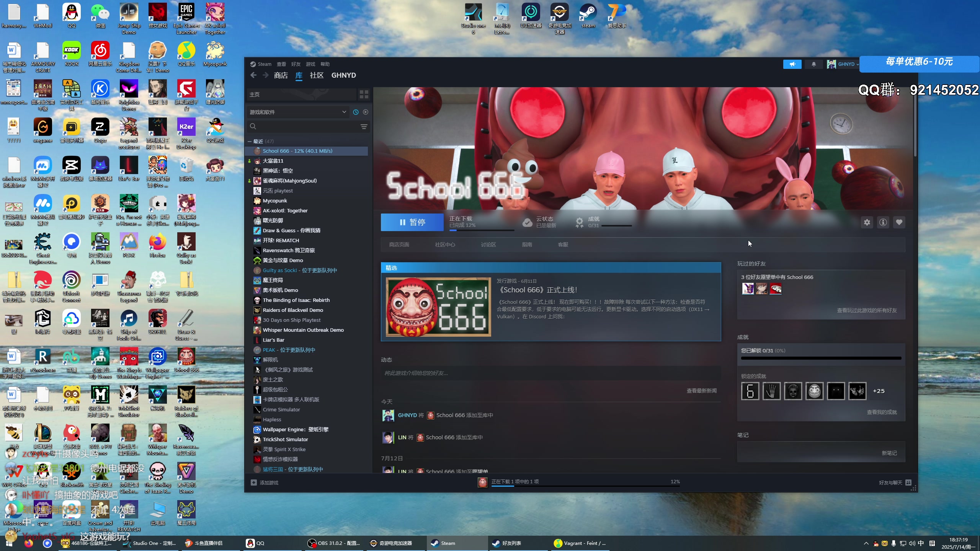
Task: Open the WeMod desktop icon
Action: 42,16
